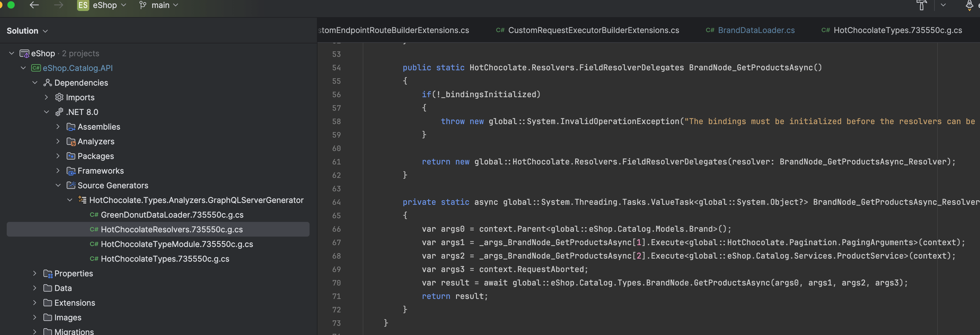
Task: Switch to the EndpointRouteBuilderExtensions.cs tab
Action: pyautogui.click(x=394, y=31)
